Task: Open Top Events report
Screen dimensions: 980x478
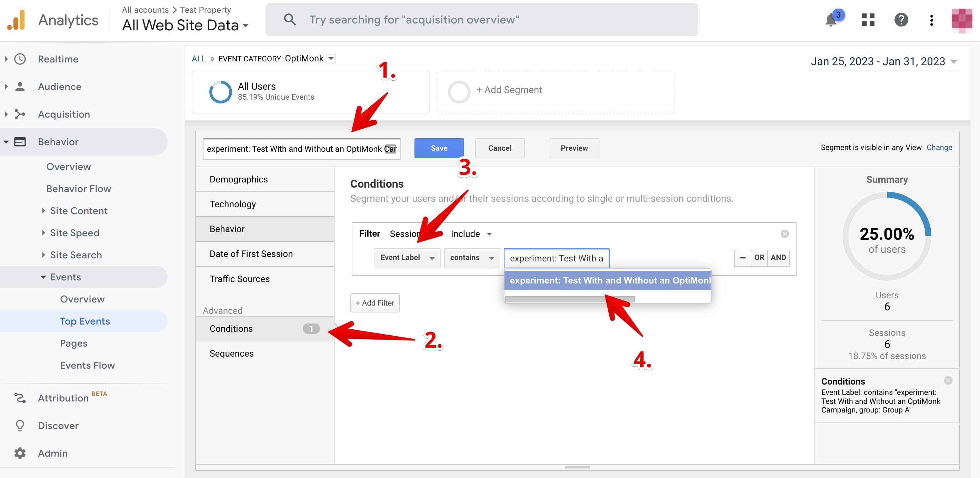Action: click(85, 321)
